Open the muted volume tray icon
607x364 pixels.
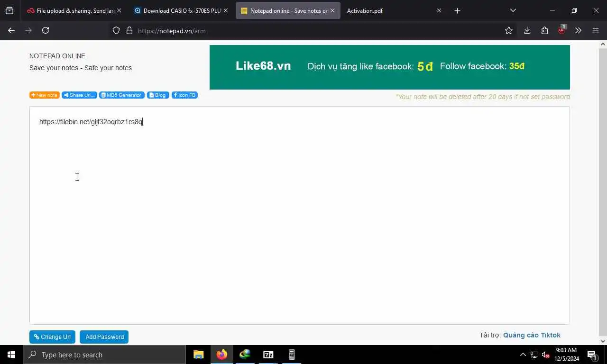click(546, 355)
